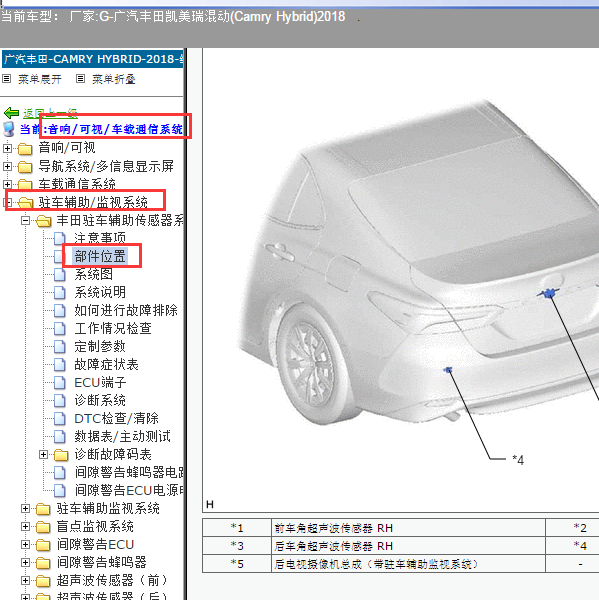Screen dimensions: 599x600
Task: Click the 诊断故障码表 folder label
Action: 113,455
